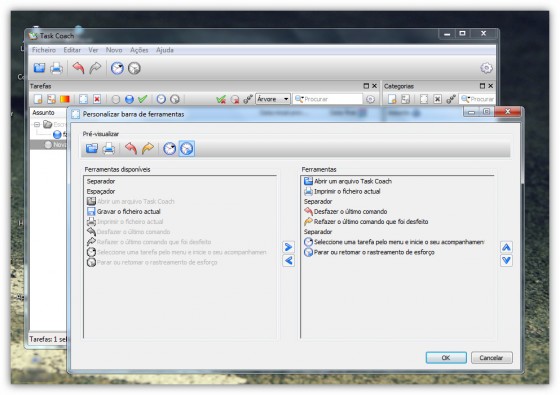This screenshot has width=560, height=395.
Task: Click edit category icon in Categorias toolbar
Action: click(424, 99)
